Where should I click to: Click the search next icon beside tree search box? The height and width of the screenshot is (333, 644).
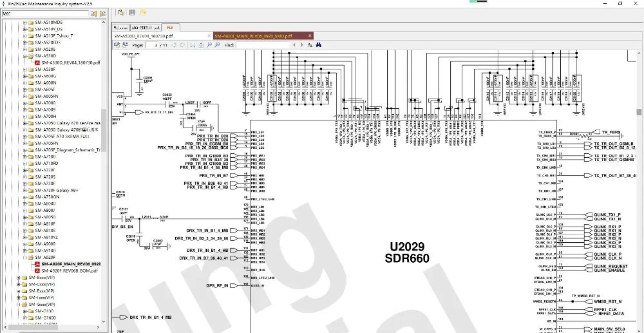coord(102,14)
